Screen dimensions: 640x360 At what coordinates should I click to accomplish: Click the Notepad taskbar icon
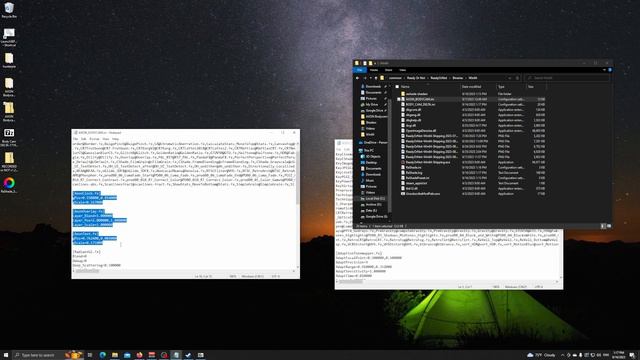point(176,355)
